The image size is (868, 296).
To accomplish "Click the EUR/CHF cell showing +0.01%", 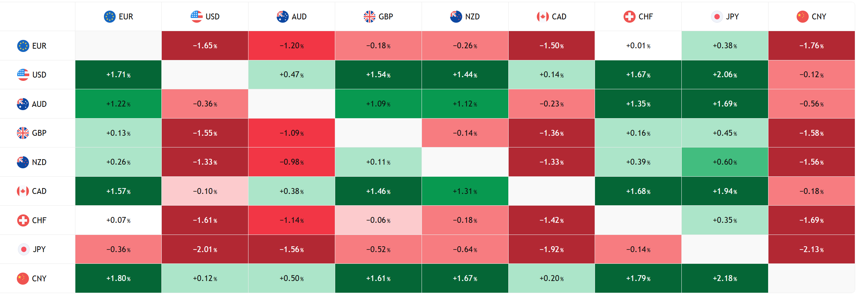I will pos(638,46).
